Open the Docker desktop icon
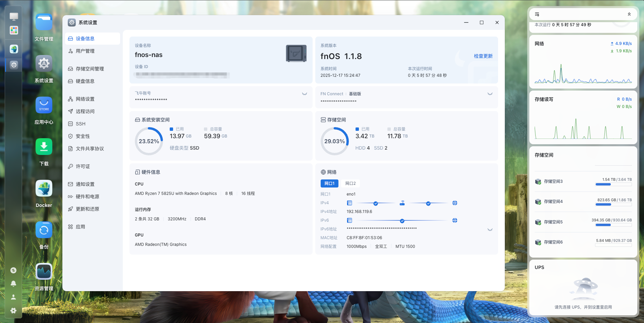644x323 pixels. tap(44, 189)
